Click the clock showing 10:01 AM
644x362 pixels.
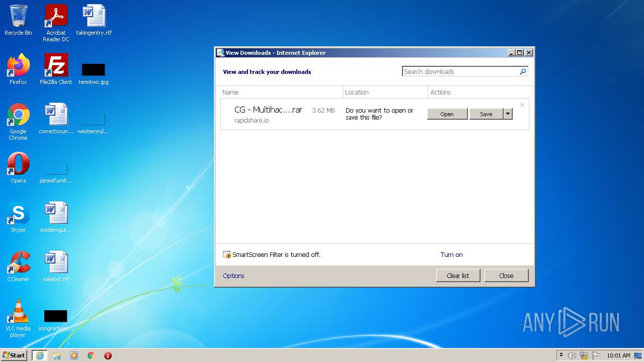pyautogui.click(x=618, y=355)
